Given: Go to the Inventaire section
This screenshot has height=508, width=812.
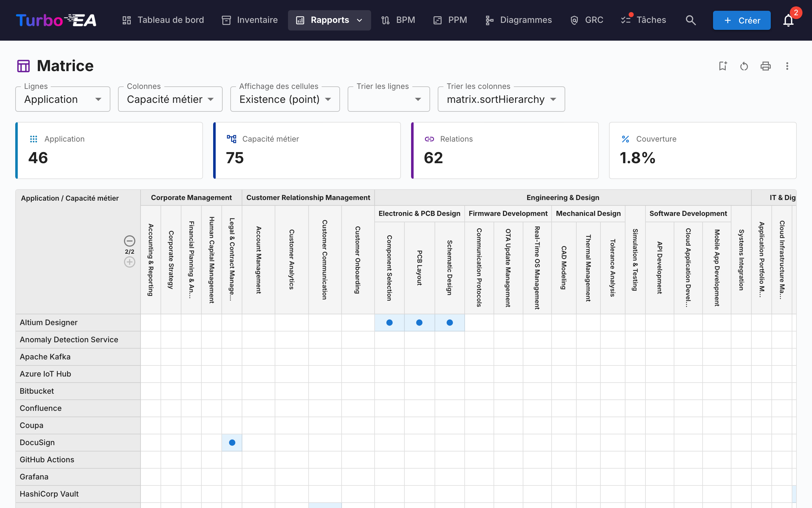Looking at the screenshot, I should pyautogui.click(x=250, y=20).
